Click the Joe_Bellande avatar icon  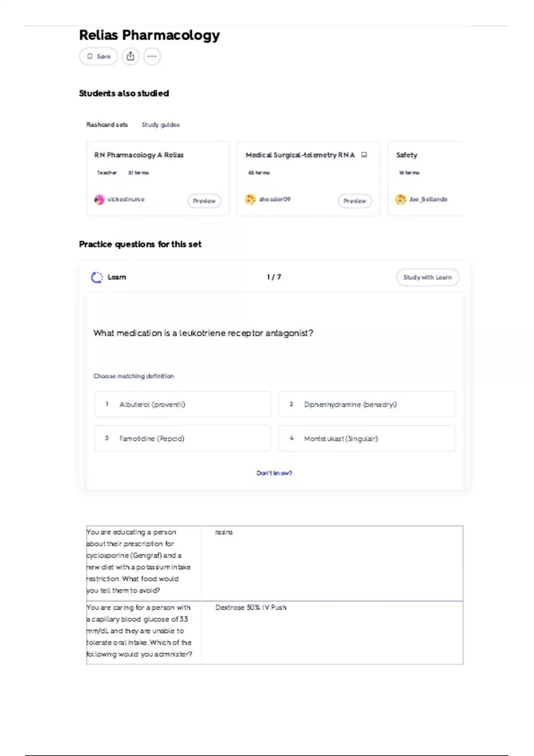tap(401, 200)
